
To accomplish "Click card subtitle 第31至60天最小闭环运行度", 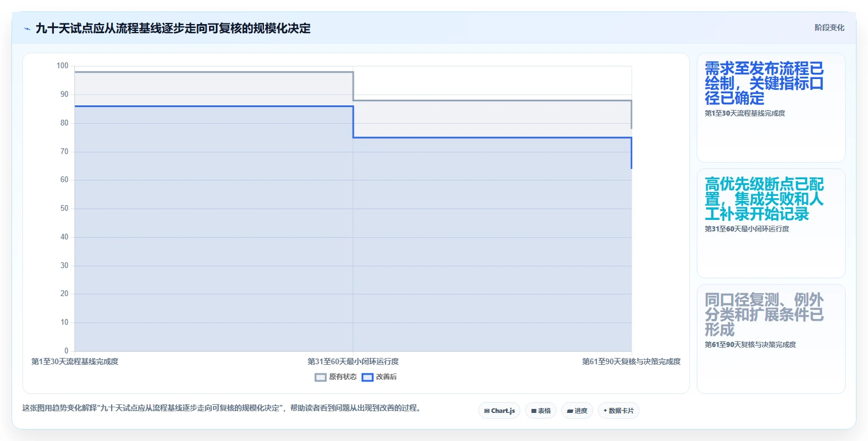I will pos(747,229).
